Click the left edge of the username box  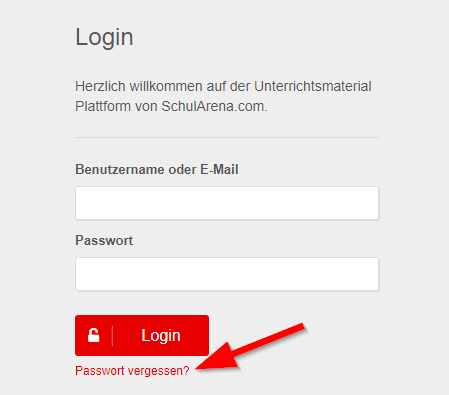pos(77,203)
